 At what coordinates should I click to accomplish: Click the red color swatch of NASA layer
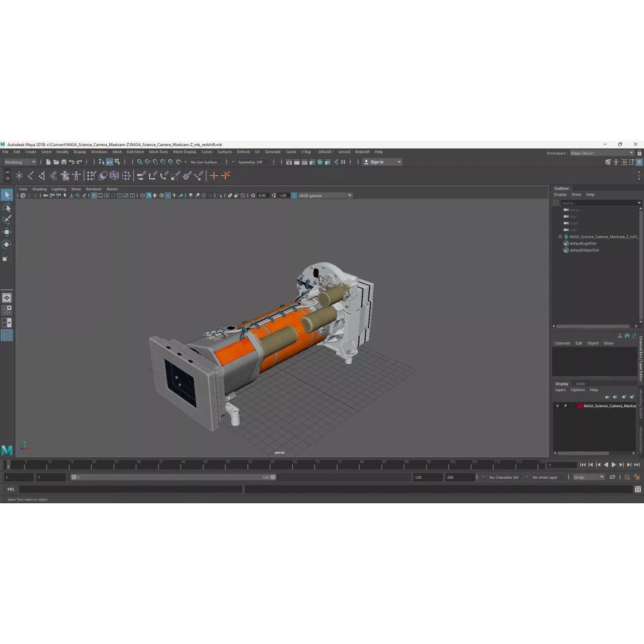pyautogui.click(x=580, y=406)
